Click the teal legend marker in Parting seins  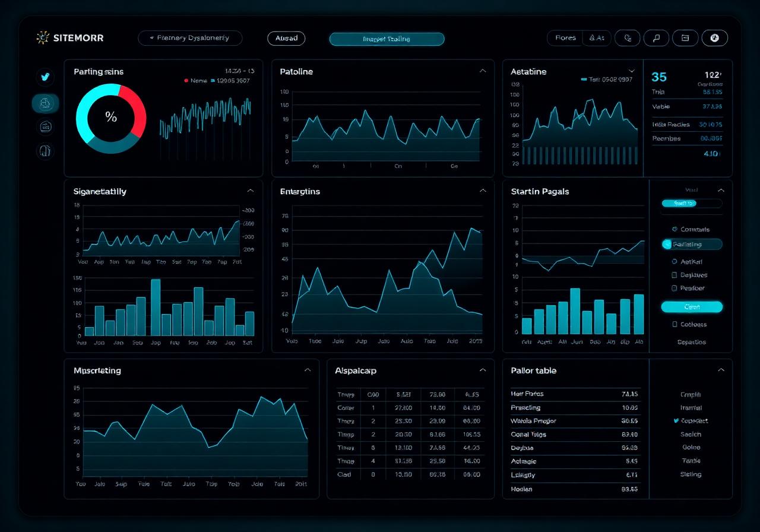coord(213,80)
